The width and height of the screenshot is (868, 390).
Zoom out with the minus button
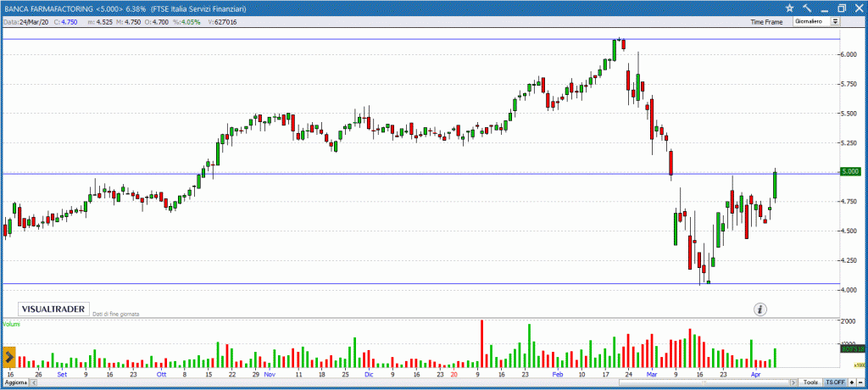pos(860,382)
